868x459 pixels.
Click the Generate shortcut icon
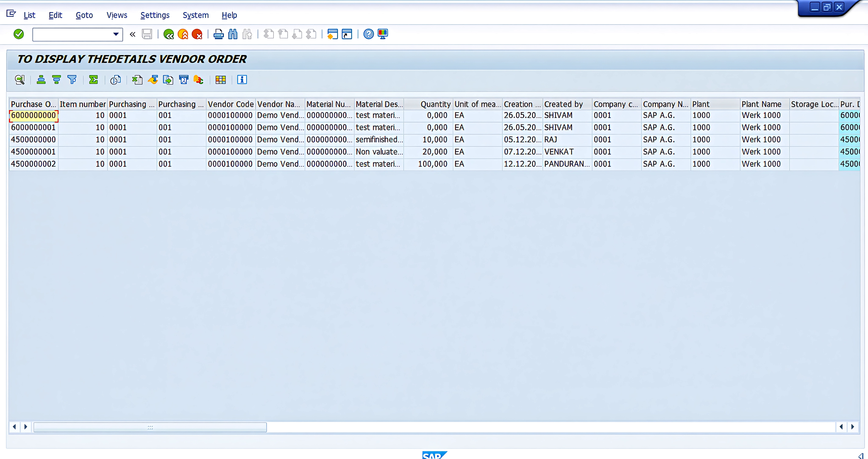pyautogui.click(x=347, y=34)
